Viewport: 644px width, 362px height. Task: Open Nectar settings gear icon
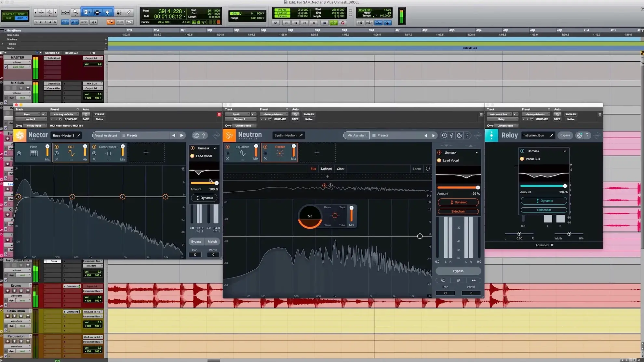coord(196,136)
